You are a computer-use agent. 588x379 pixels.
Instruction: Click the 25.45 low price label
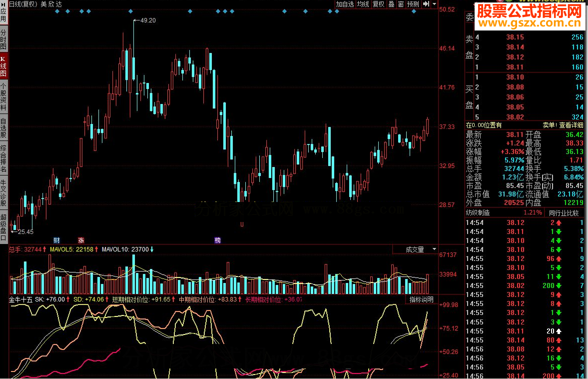tap(25, 232)
